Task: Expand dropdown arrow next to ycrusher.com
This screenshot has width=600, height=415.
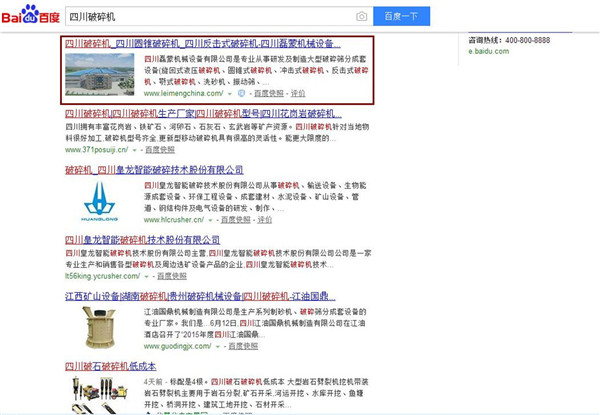Action: pyautogui.click(x=146, y=277)
